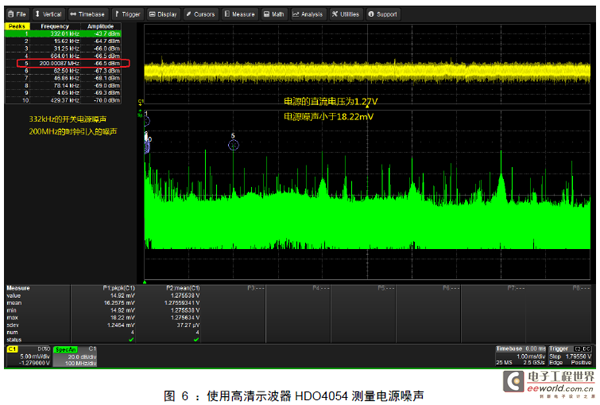
Task: Click the Measure icon in the menu bar
Action: [241, 15]
